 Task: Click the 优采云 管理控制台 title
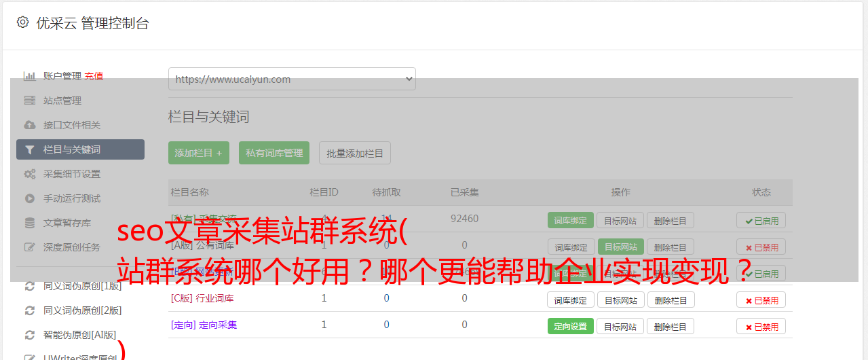coord(92,23)
